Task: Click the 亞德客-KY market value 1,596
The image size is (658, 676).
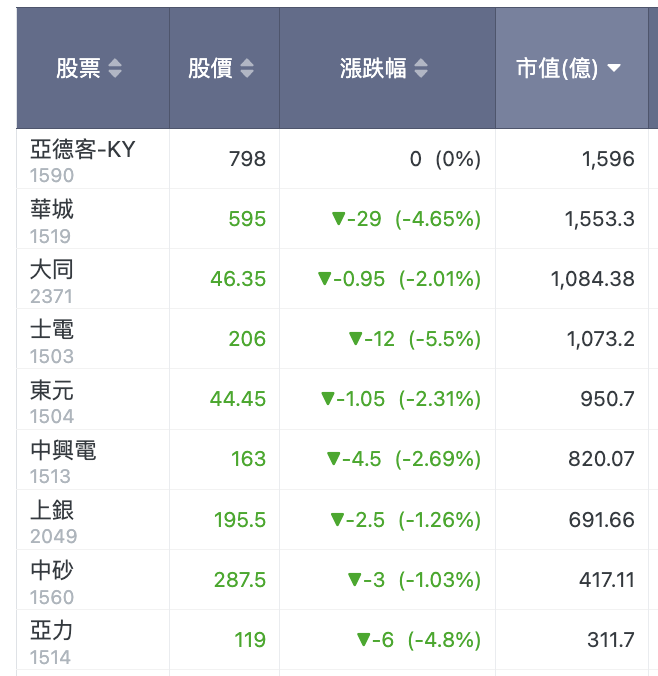Action: pos(608,159)
